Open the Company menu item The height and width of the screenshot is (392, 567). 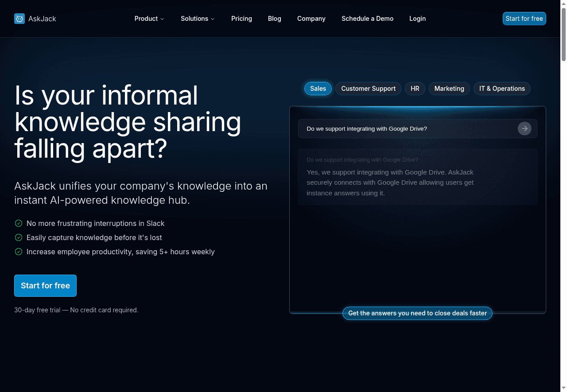tap(311, 19)
